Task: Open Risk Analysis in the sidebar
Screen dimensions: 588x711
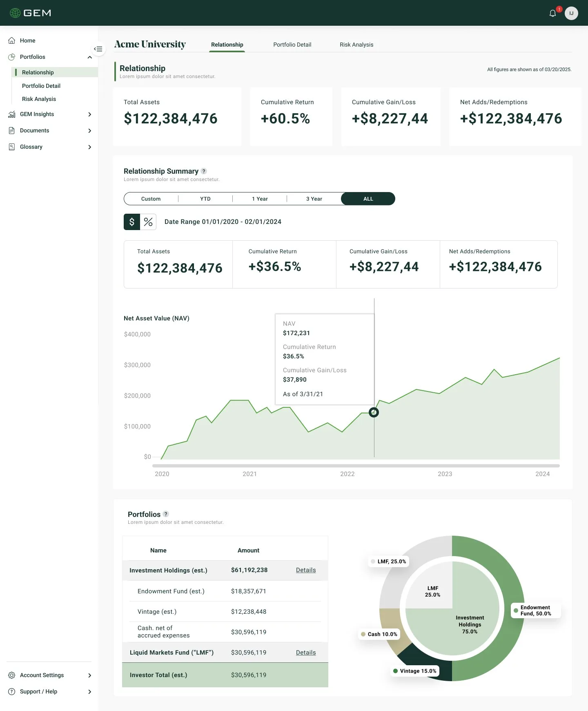Action: (x=39, y=99)
